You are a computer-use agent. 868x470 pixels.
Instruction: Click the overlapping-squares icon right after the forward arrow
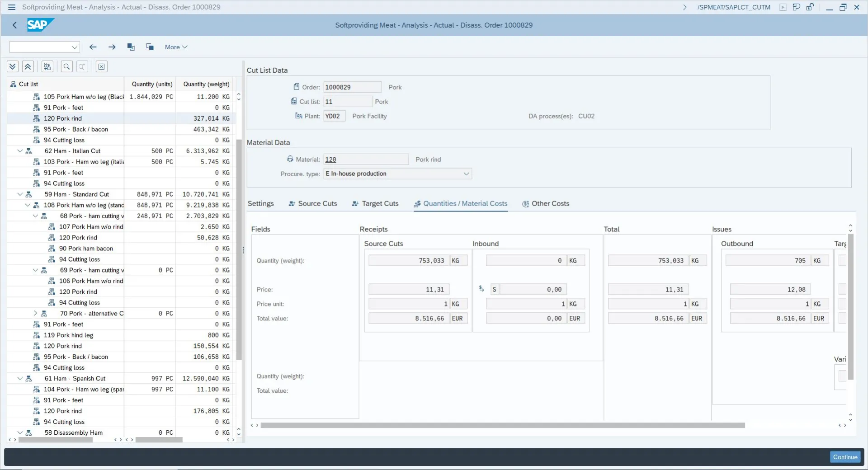point(131,47)
